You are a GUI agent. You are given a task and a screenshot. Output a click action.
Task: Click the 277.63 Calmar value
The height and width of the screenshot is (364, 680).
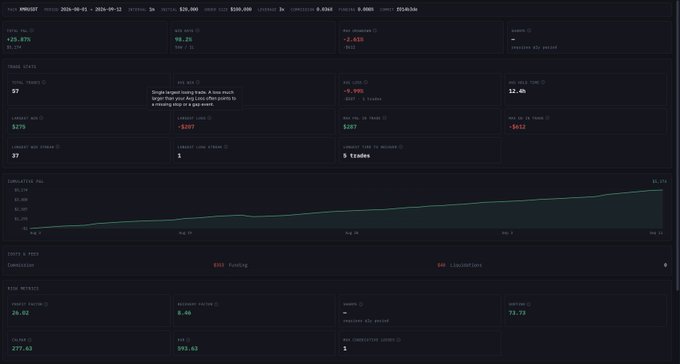tap(22, 348)
